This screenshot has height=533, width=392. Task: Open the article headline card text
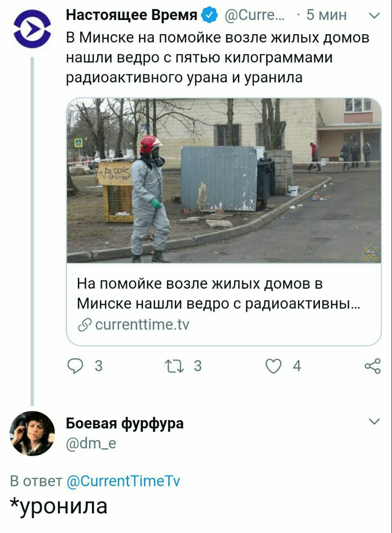click(x=219, y=294)
